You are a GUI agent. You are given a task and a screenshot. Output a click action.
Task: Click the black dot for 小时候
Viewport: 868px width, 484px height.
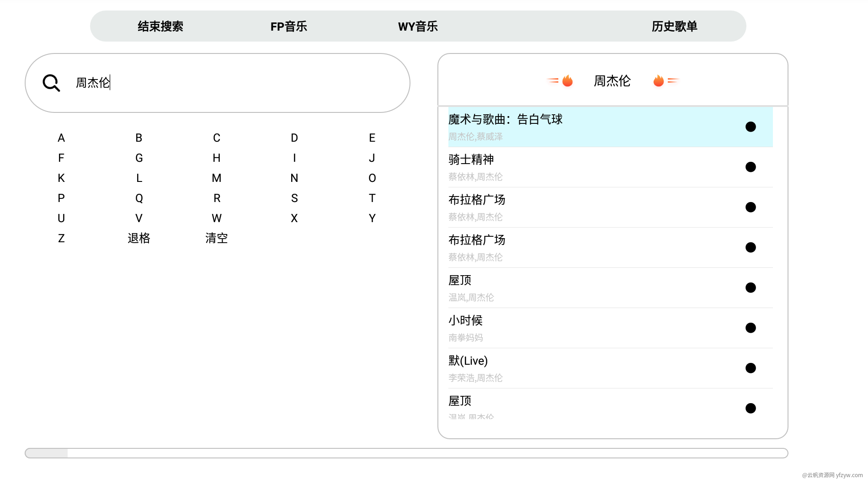pyautogui.click(x=751, y=328)
